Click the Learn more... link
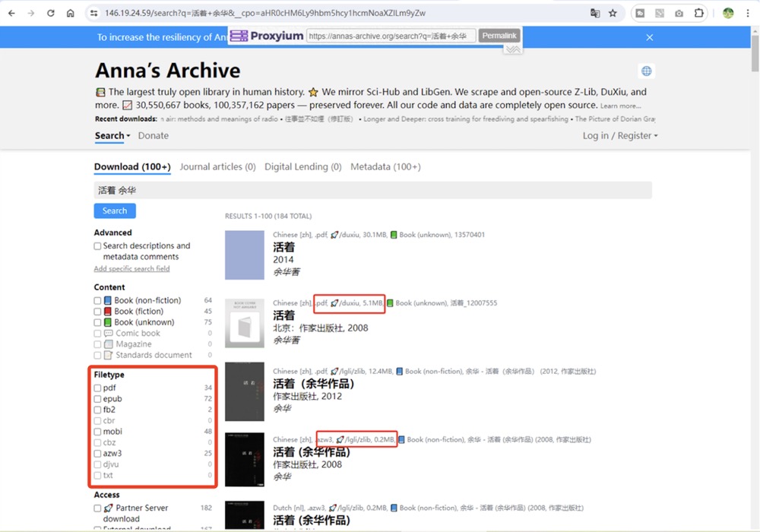 click(620, 106)
